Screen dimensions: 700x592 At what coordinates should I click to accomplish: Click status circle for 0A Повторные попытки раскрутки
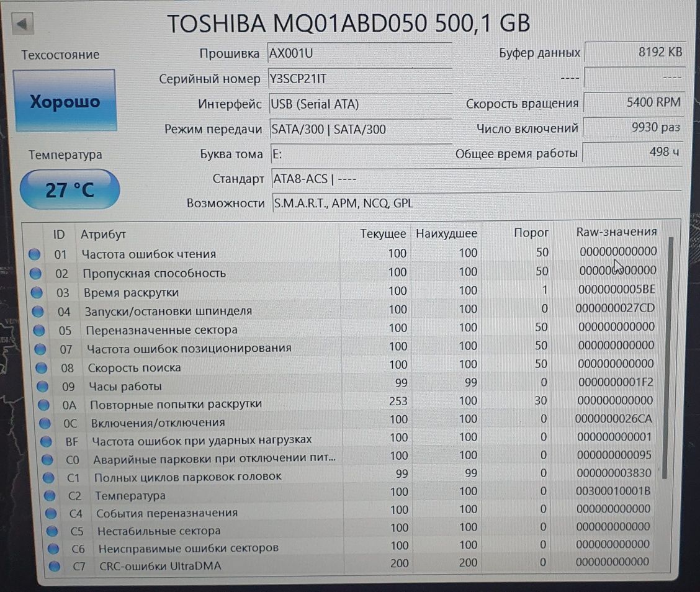tap(43, 405)
